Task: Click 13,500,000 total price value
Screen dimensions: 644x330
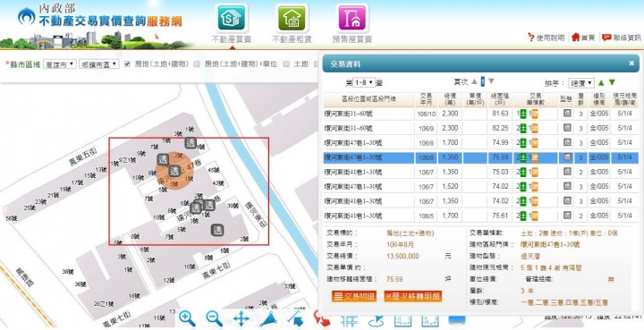Action: (402, 256)
